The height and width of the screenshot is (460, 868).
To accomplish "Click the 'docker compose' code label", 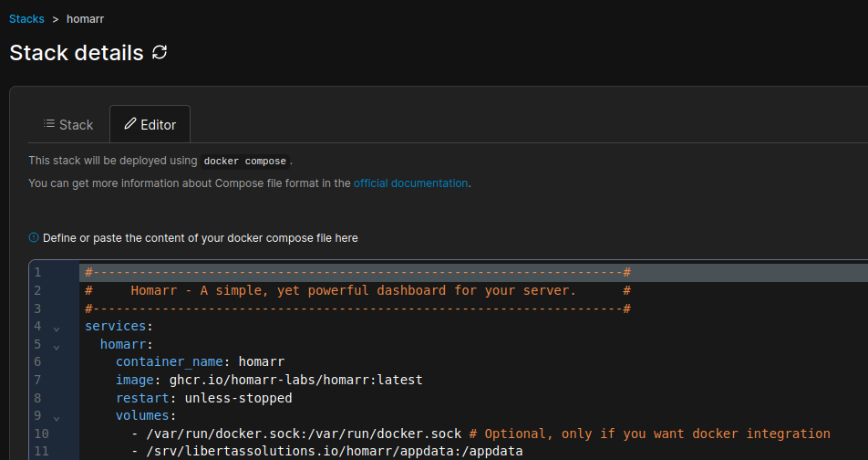I will click(x=245, y=162).
